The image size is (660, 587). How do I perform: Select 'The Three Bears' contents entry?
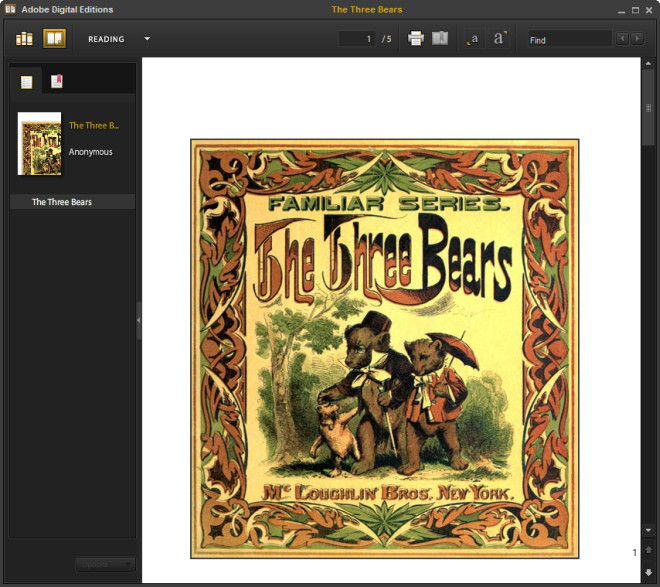[72, 202]
